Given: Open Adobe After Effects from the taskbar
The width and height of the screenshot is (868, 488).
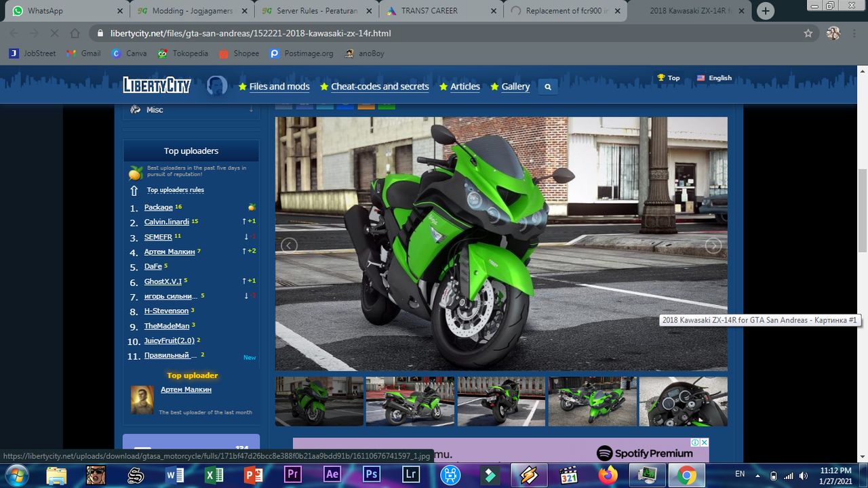Looking at the screenshot, I should [x=332, y=474].
